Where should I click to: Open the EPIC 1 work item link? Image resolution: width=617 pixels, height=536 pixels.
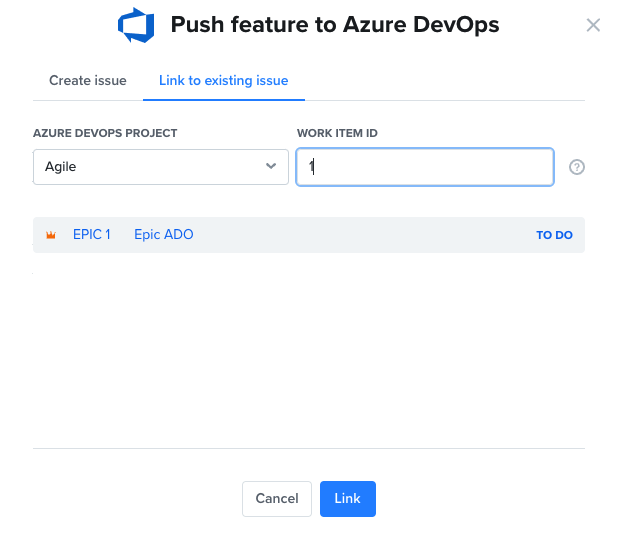point(91,235)
